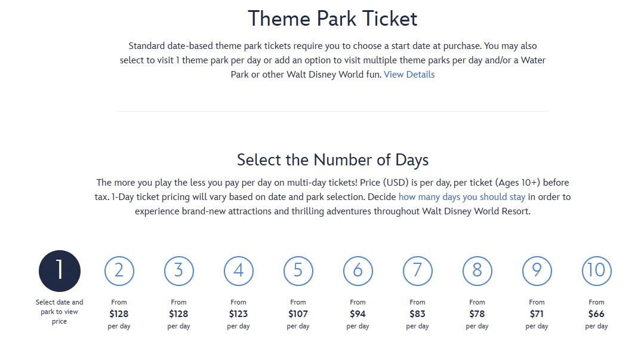
Task: Pick the 7-day ticket circle
Action: tap(418, 270)
